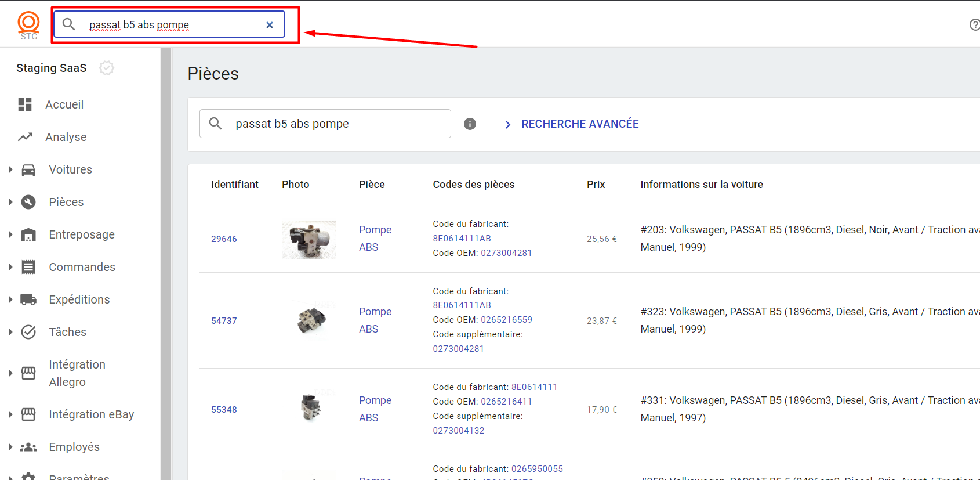Open Pompe ABS link in row 54737
This screenshot has height=480, width=980.
(375, 320)
